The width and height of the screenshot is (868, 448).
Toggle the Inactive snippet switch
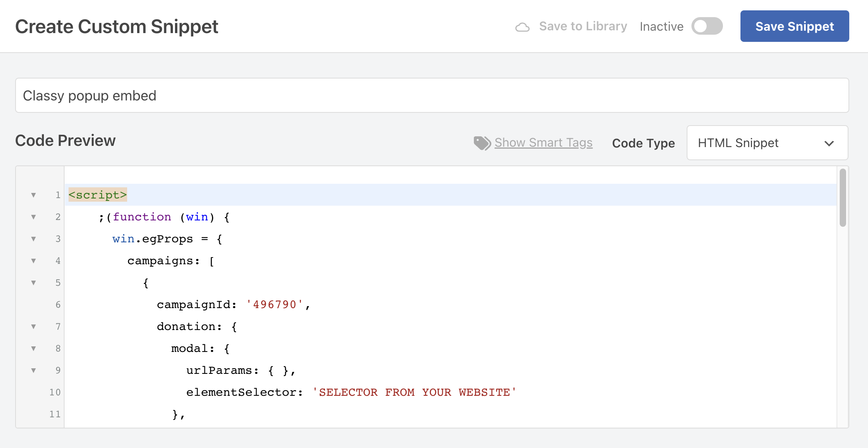tap(707, 26)
